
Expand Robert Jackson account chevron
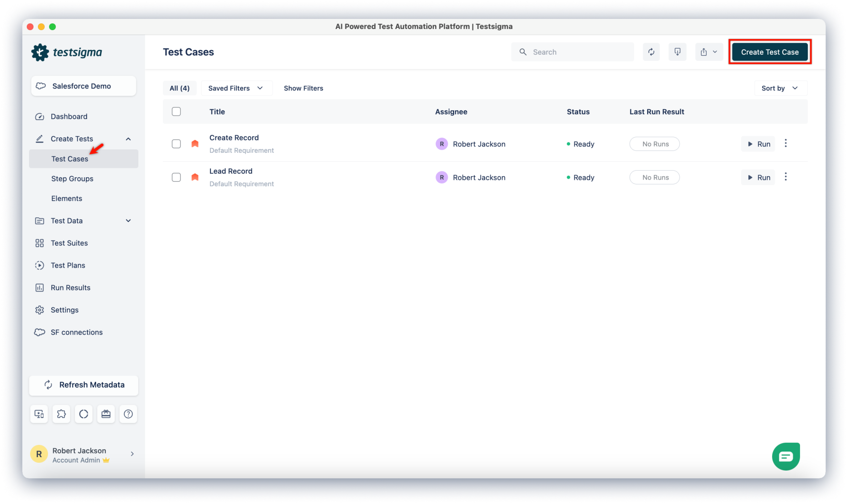[x=132, y=454]
